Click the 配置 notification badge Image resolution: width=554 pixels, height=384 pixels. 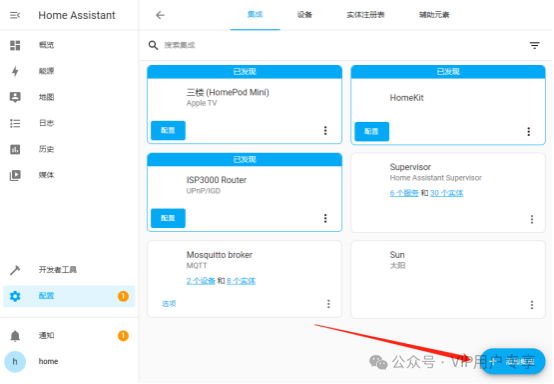123,296
